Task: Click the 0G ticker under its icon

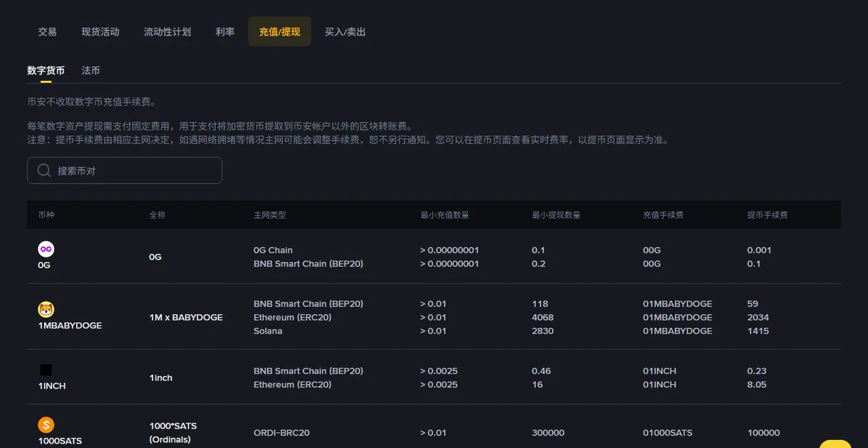Action: [x=44, y=265]
